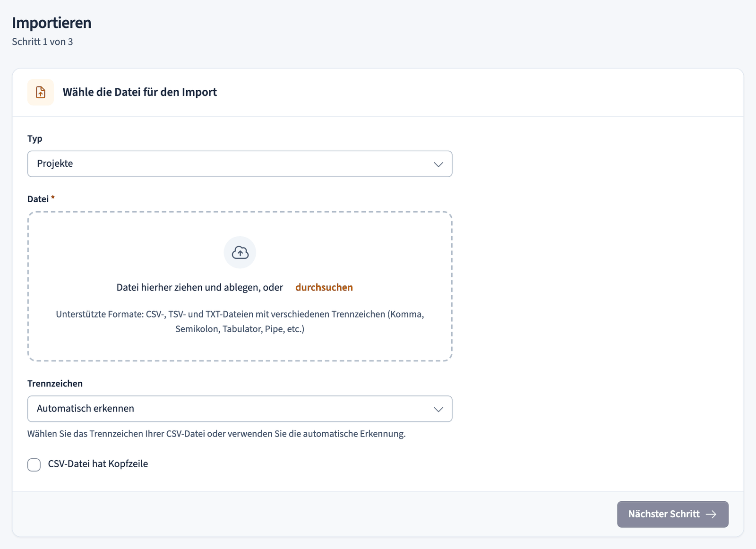This screenshot has width=756, height=549.
Task: Click the arrow icon in Nächster Schritt
Action: pos(711,514)
